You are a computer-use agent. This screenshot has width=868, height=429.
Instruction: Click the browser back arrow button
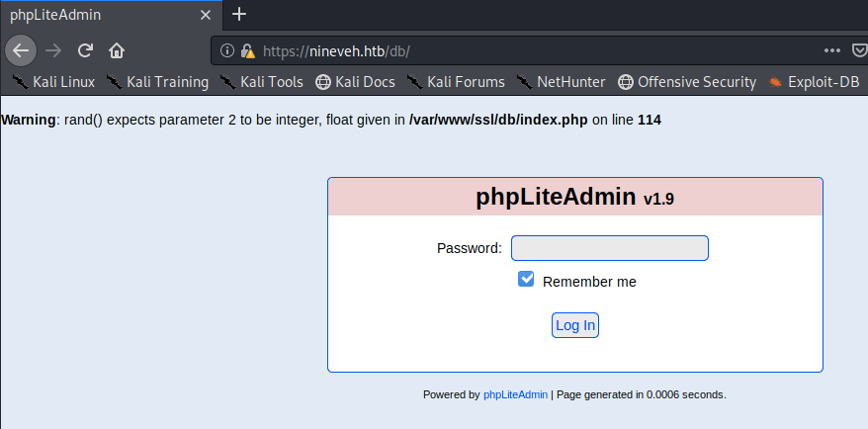click(22, 50)
